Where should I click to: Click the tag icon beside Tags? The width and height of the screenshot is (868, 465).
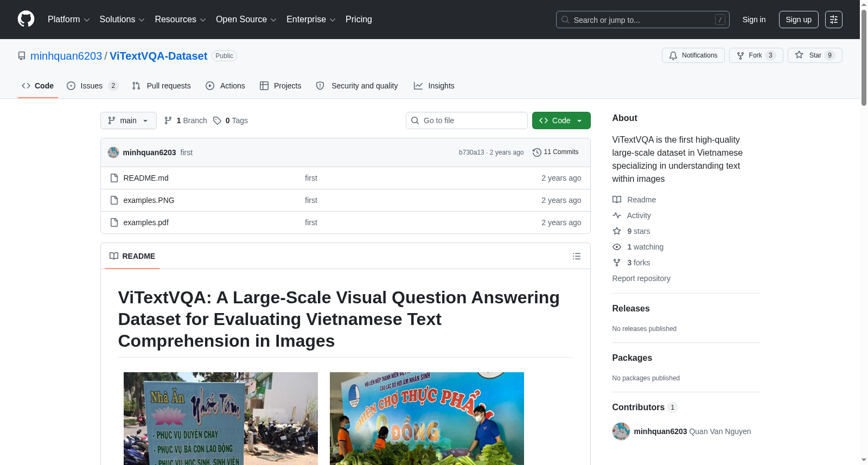click(217, 120)
